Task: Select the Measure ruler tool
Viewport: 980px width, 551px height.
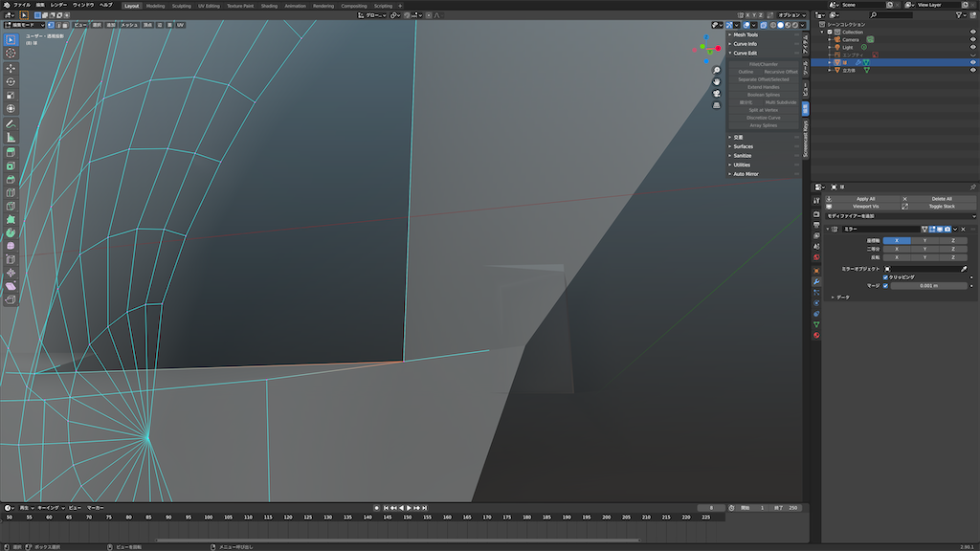Action: coord(11,138)
